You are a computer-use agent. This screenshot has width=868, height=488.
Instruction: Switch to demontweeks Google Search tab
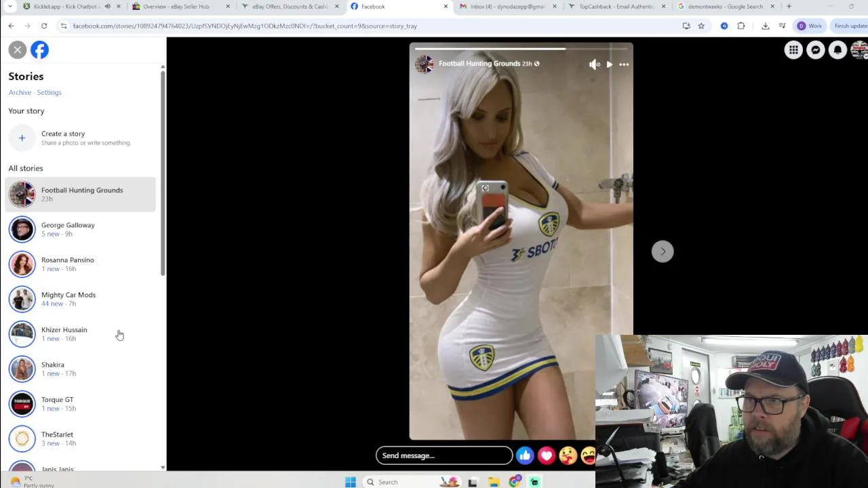(x=725, y=6)
